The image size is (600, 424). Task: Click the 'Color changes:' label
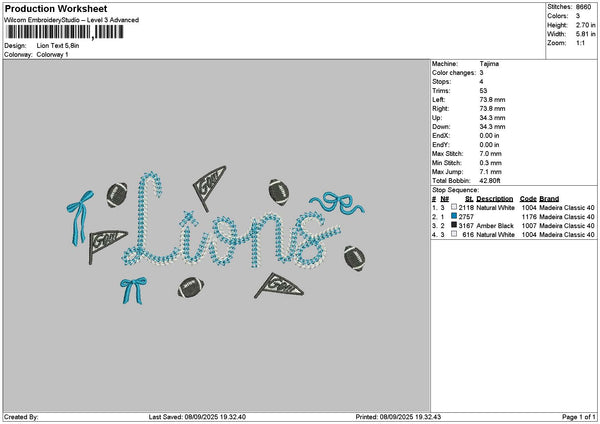(454, 73)
